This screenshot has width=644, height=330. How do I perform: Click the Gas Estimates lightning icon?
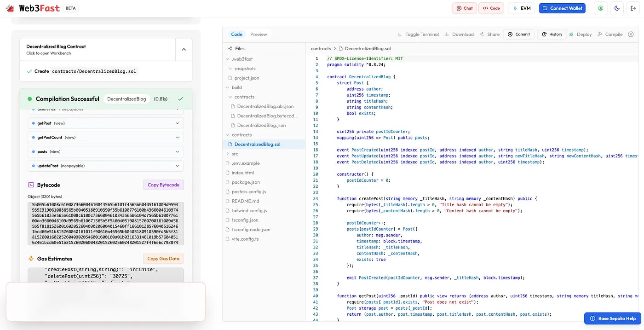(31, 259)
